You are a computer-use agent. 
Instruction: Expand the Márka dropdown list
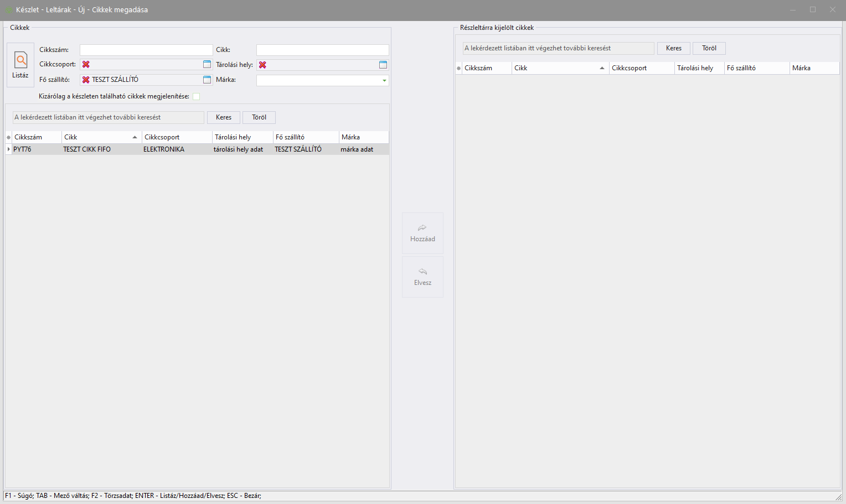point(384,81)
